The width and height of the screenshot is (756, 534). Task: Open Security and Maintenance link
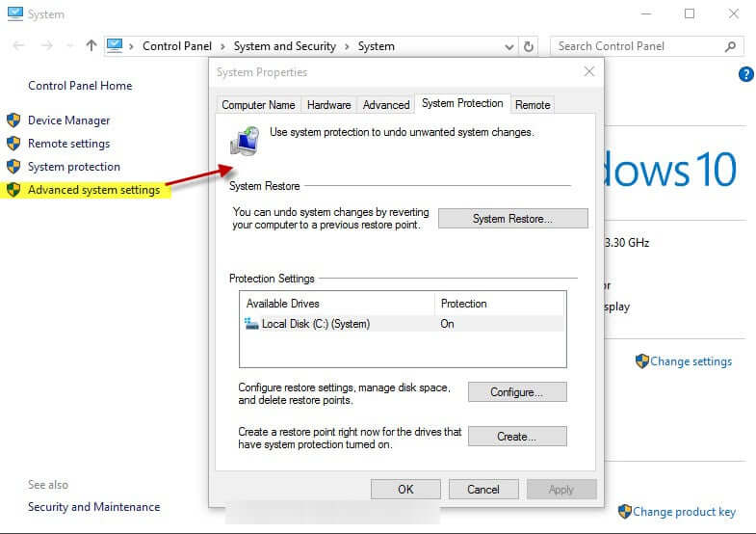pyautogui.click(x=94, y=506)
